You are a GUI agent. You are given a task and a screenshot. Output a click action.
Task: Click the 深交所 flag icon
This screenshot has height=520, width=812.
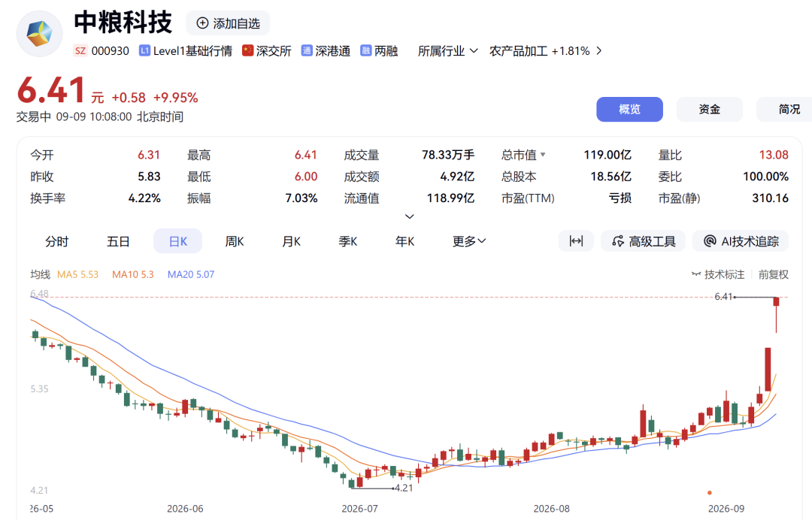coord(247,50)
